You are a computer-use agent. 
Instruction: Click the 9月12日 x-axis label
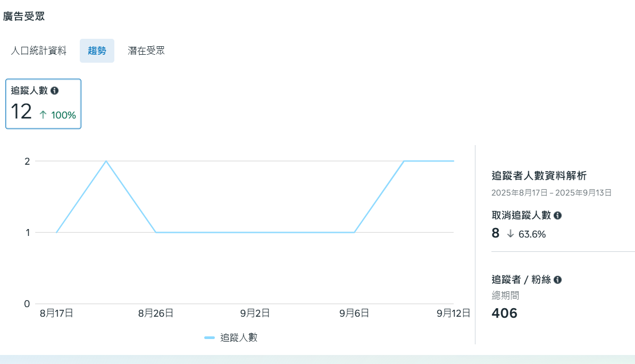tap(453, 314)
